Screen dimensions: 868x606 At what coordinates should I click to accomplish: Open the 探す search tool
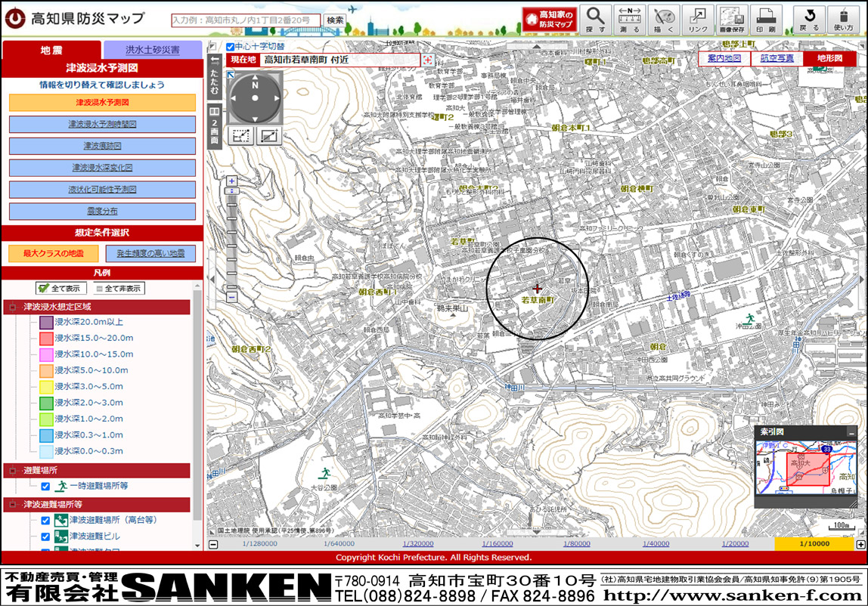coord(596,20)
